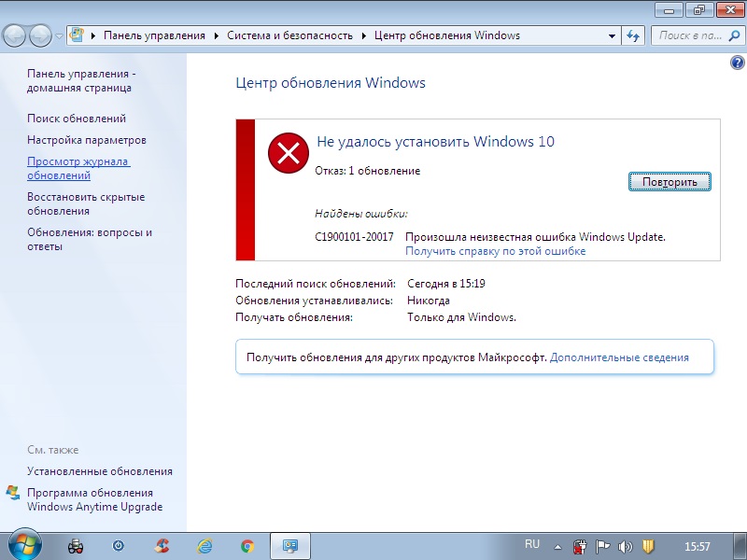Click the yellow shield tray icon
Viewport: 747px width, 560px height.
coord(648,545)
